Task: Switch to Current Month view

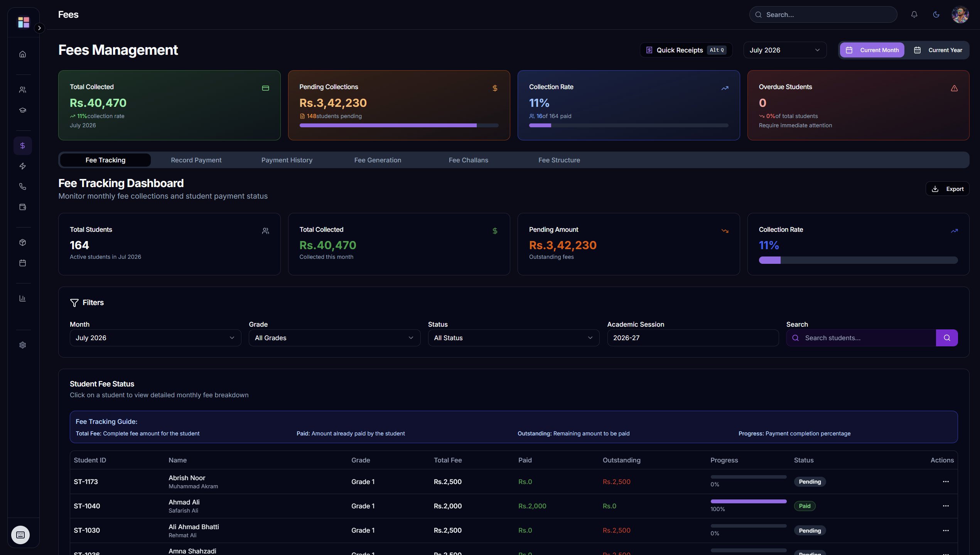Action: (x=872, y=50)
